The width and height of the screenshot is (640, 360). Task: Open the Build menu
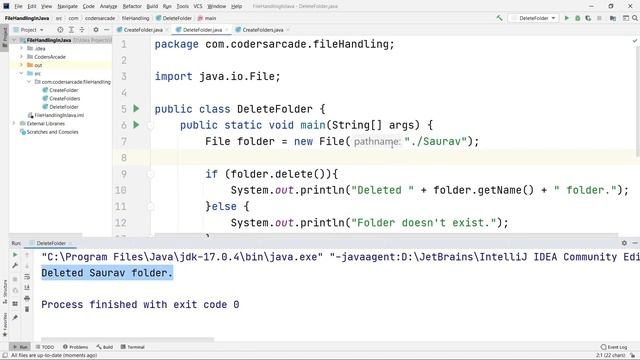pos(152,6)
